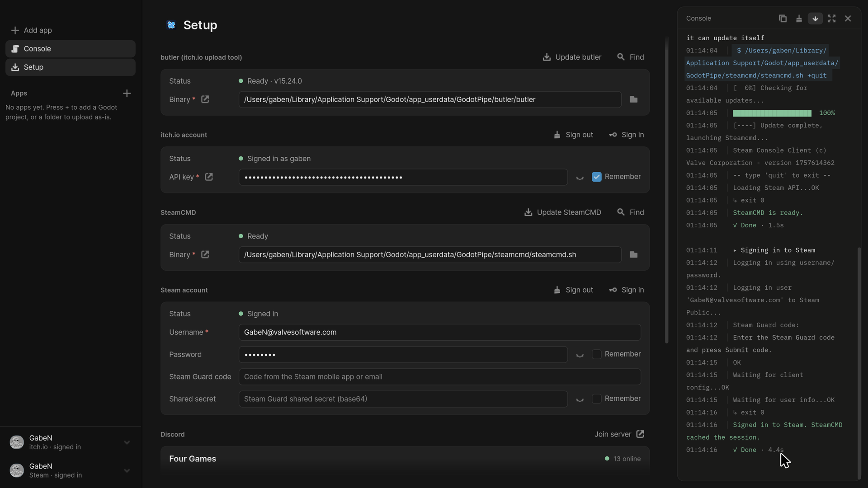Click 'SteamCMD is ready.' console line
Image resolution: width=868 pixels, height=488 pixels.
coord(768,213)
